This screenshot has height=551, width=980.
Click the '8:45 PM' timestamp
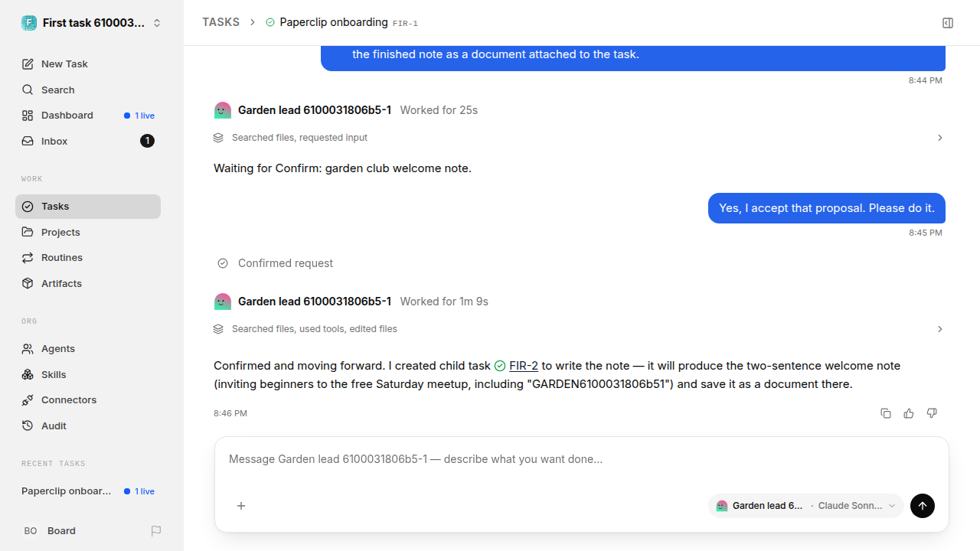click(926, 233)
